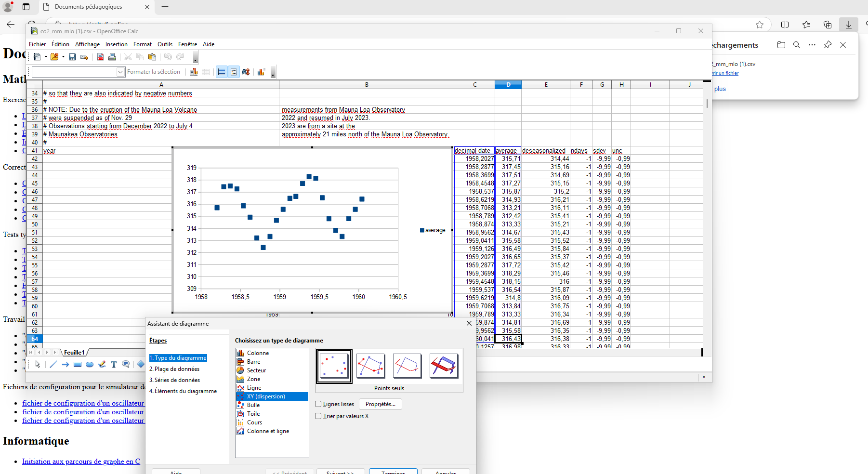Click the New document icon in Calc toolbar
The height and width of the screenshot is (474, 868).
pos(37,57)
